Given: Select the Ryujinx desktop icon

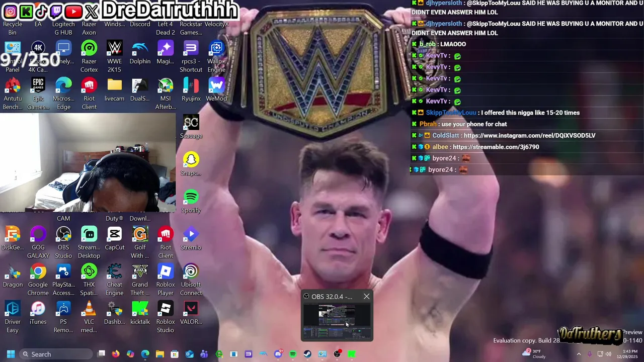Looking at the screenshot, I should tap(191, 89).
